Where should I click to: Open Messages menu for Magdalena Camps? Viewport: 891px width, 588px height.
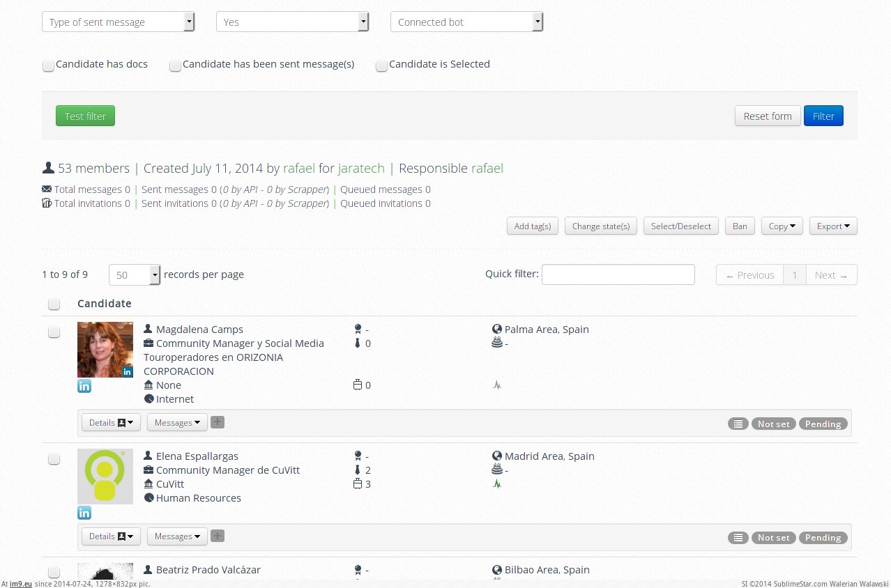click(x=177, y=422)
